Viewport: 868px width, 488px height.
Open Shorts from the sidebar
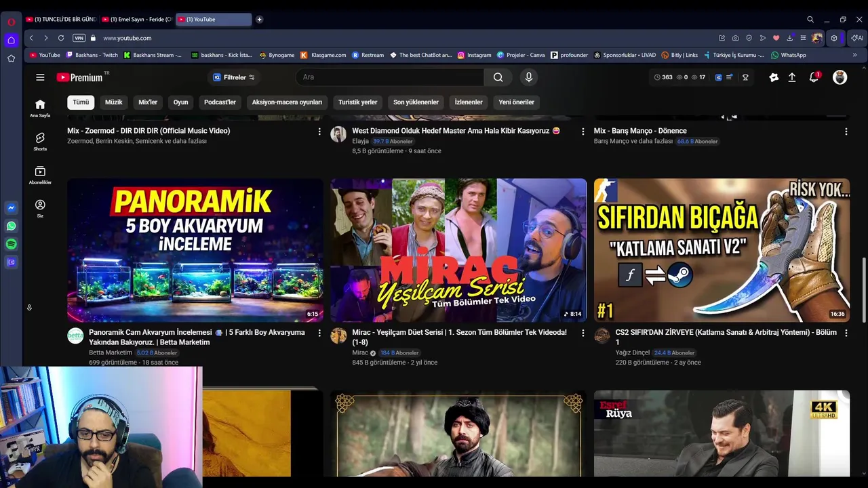[40, 142]
